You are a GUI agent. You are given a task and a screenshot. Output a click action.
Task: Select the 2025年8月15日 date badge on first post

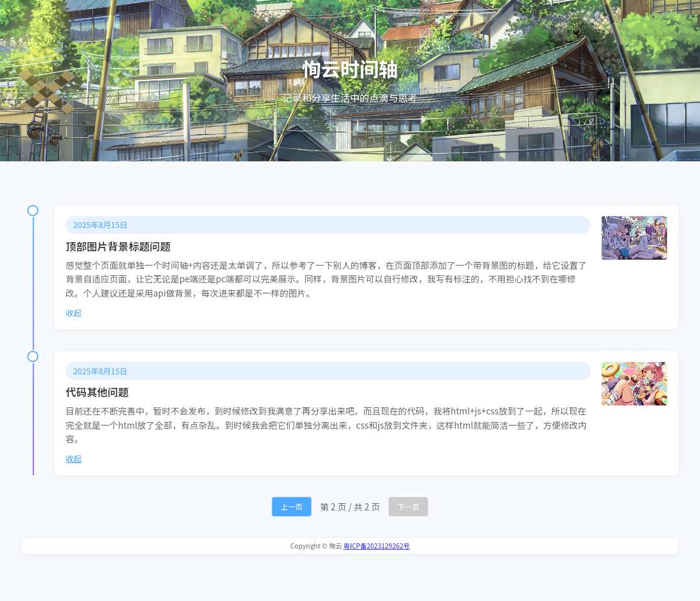[x=100, y=225]
